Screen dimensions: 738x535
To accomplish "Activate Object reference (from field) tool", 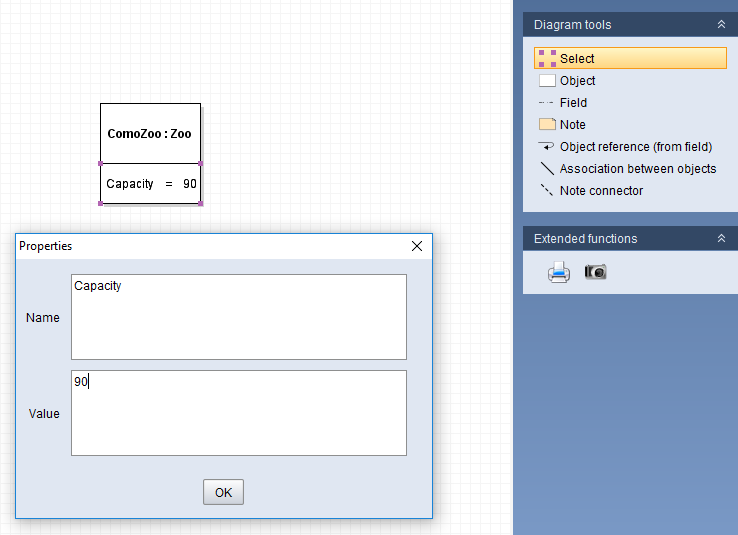I will [x=547, y=147].
